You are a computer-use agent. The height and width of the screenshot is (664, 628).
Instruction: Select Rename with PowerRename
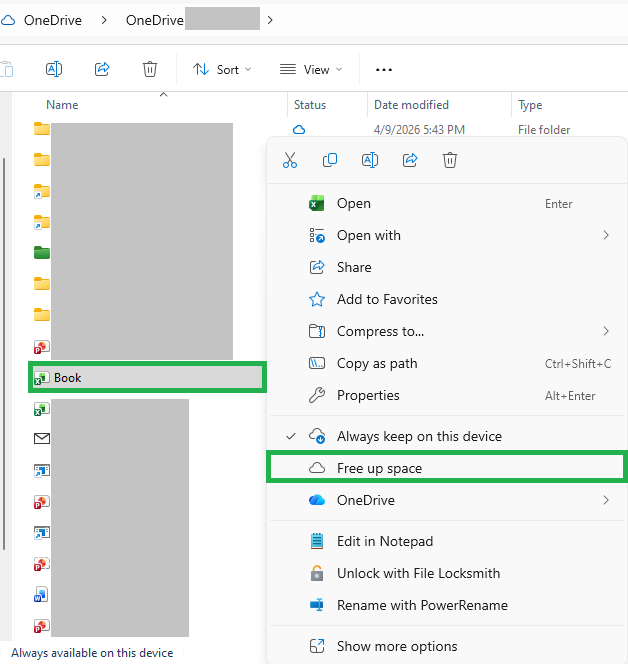(449, 606)
